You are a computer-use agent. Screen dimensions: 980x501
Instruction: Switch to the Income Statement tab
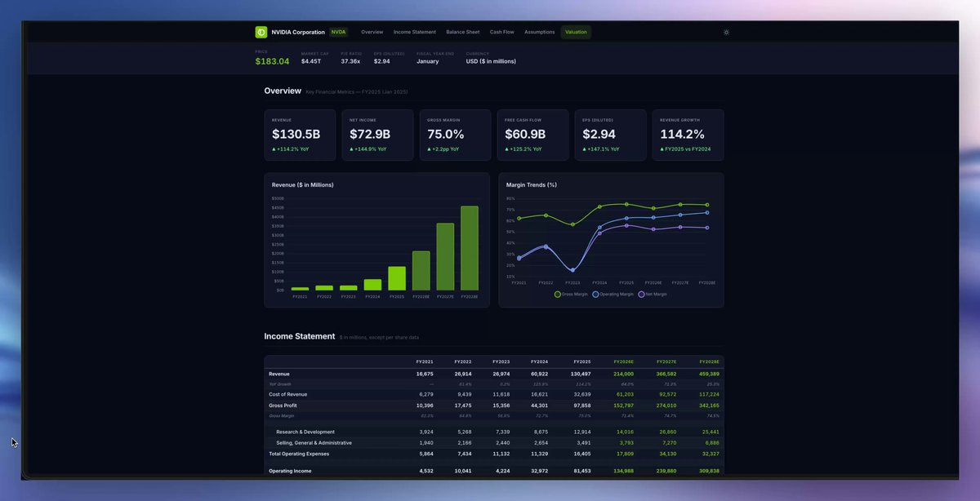click(x=415, y=32)
